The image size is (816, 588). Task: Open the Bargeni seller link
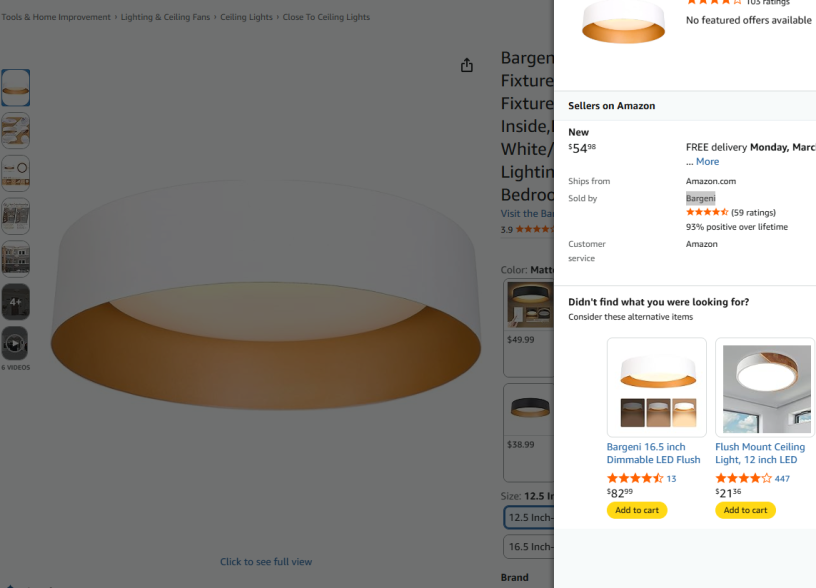click(700, 198)
